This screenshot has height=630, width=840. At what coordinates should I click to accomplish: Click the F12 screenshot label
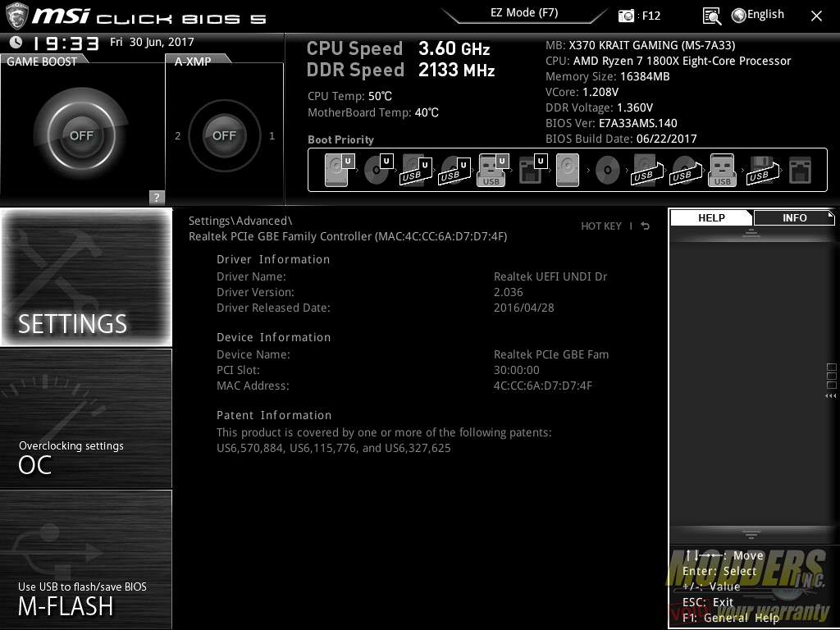click(x=651, y=16)
